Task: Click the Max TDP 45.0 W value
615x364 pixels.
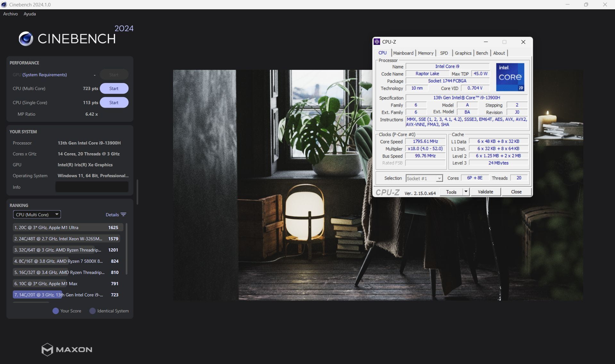Action: pyautogui.click(x=480, y=74)
